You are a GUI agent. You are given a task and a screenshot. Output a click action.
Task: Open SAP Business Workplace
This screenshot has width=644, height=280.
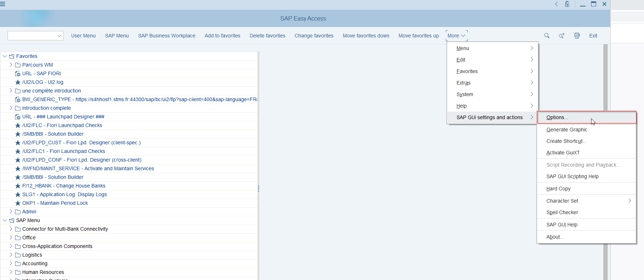click(x=167, y=36)
